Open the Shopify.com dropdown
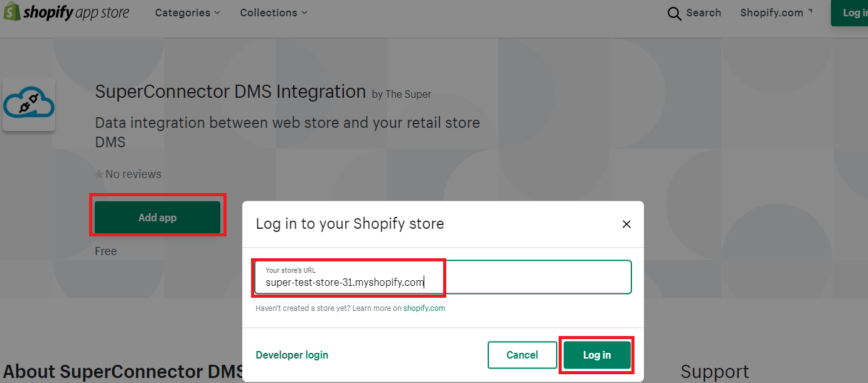The image size is (868, 383). tap(776, 13)
